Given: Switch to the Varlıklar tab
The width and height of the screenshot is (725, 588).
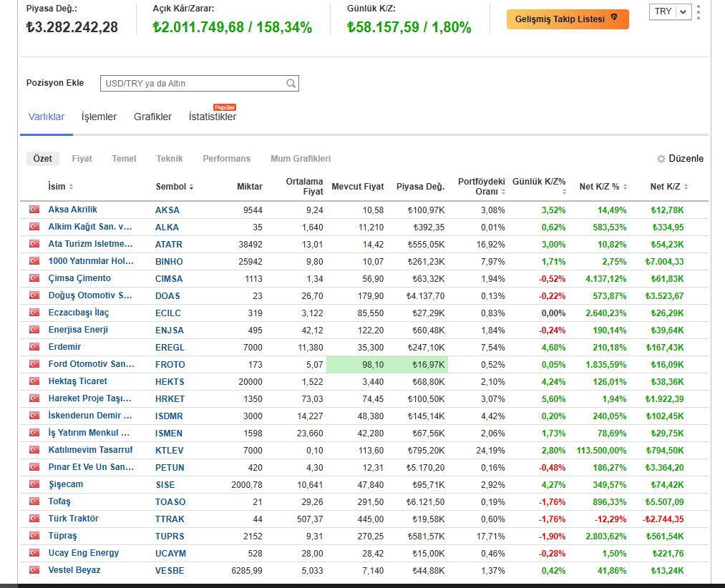Looking at the screenshot, I should pos(47,117).
